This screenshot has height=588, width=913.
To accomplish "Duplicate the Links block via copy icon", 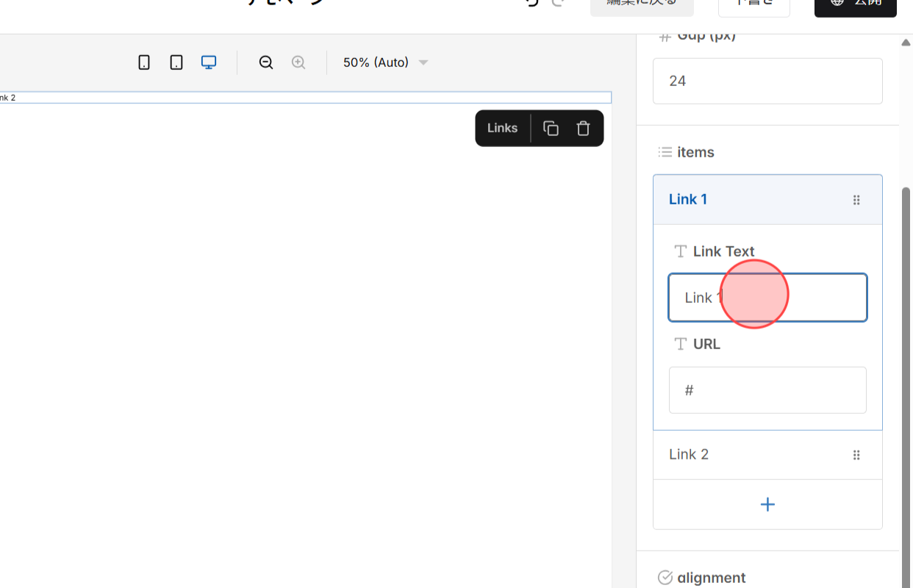I will tap(551, 128).
